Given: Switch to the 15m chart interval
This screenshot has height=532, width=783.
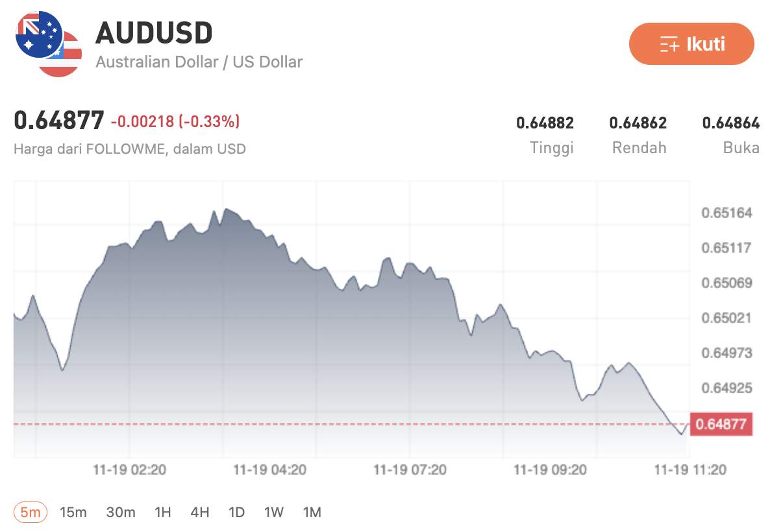Looking at the screenshot, I should (74, 512).
